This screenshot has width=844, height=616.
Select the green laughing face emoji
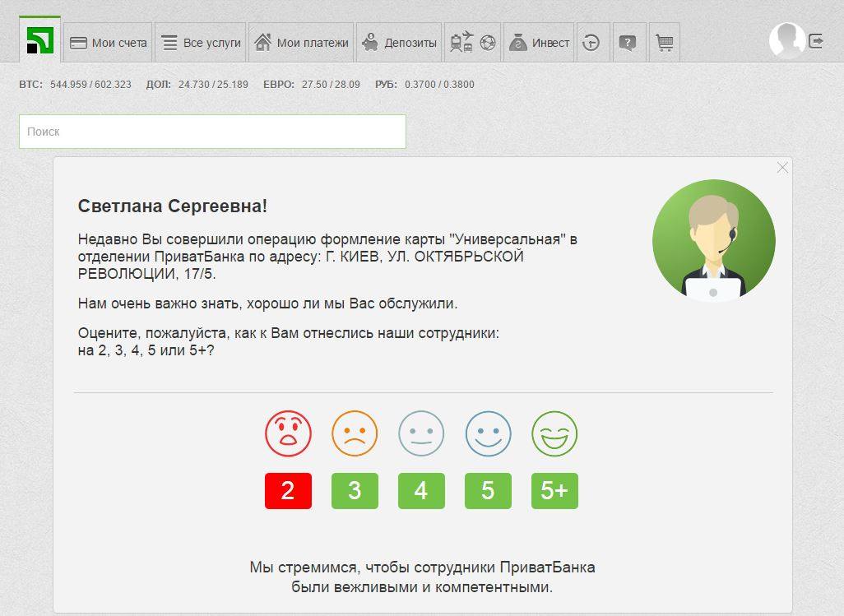point(554,434)
